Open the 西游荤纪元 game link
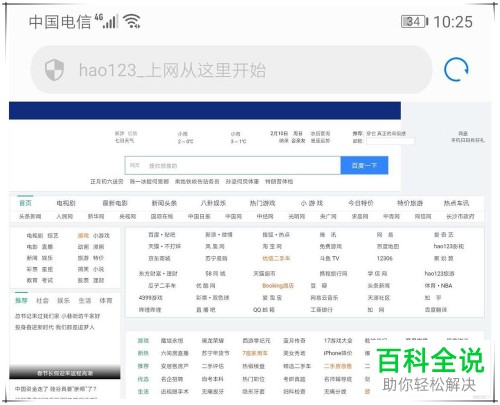500x405 pixels. click(x=256, y=341)
